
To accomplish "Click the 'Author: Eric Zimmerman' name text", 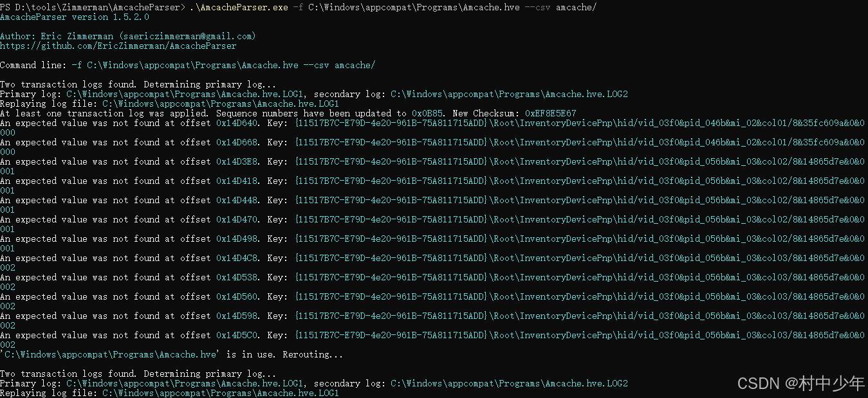I will (x=57, y=37).
